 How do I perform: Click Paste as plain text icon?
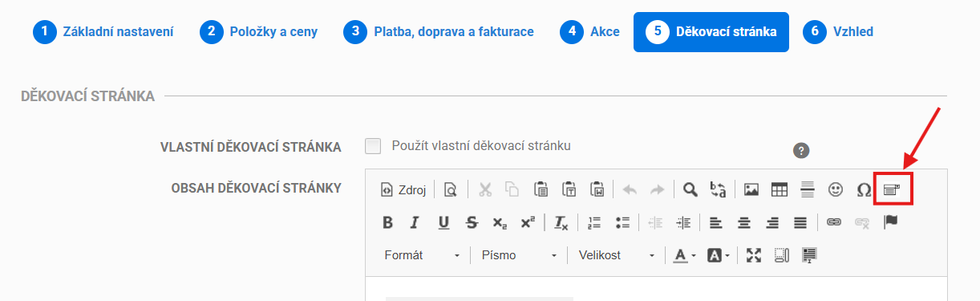coord(569,190)
